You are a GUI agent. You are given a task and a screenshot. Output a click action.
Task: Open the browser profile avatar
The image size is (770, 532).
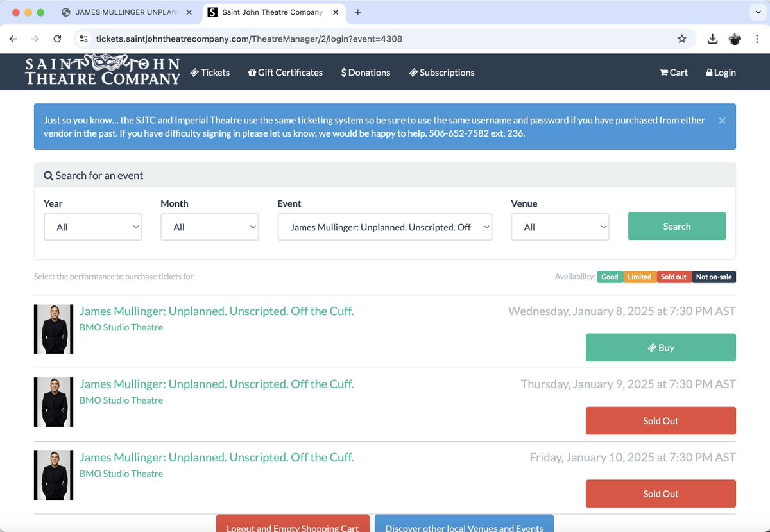click(x=735, y=39)
